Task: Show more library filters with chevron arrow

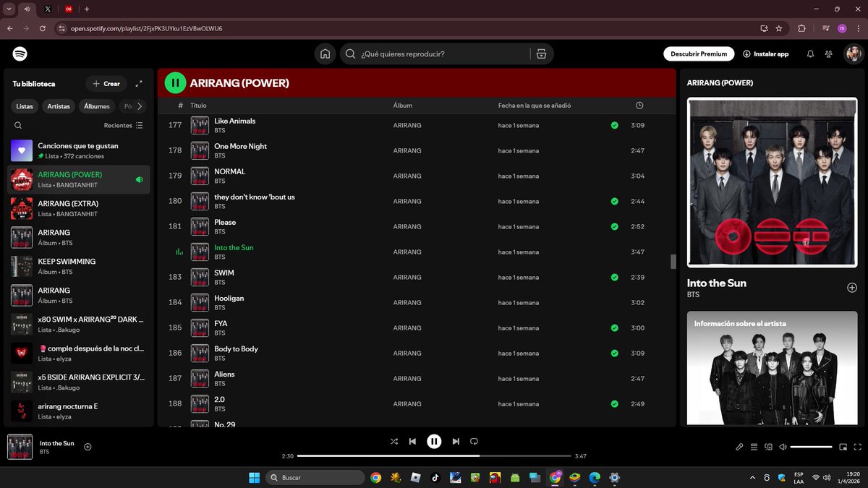Action: click(x=140, y=106)
